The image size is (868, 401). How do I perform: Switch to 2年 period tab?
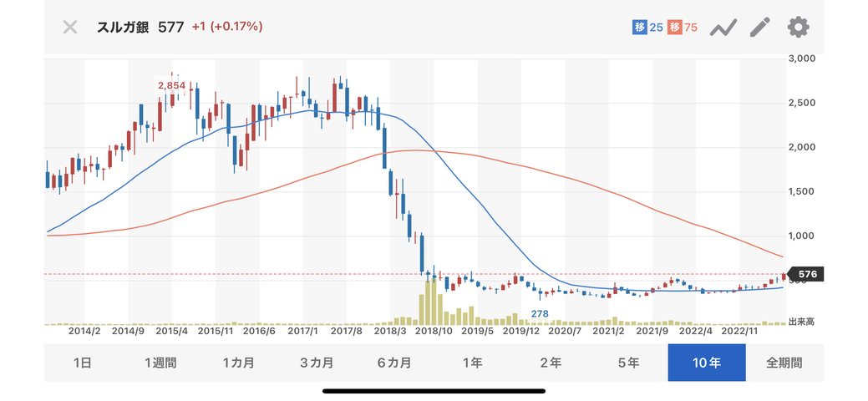click(x=551, y=363)
